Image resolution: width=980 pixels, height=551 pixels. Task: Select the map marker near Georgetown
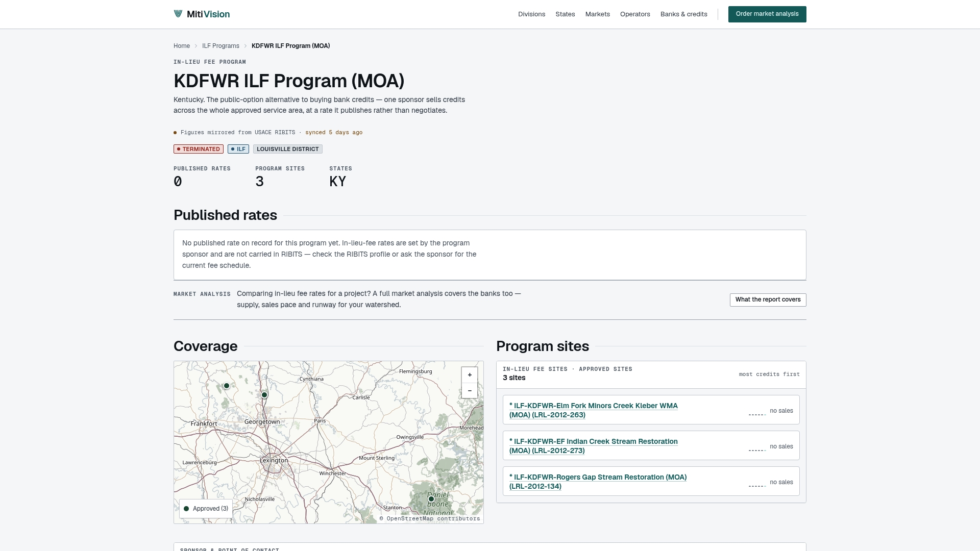tap(264, 395)
